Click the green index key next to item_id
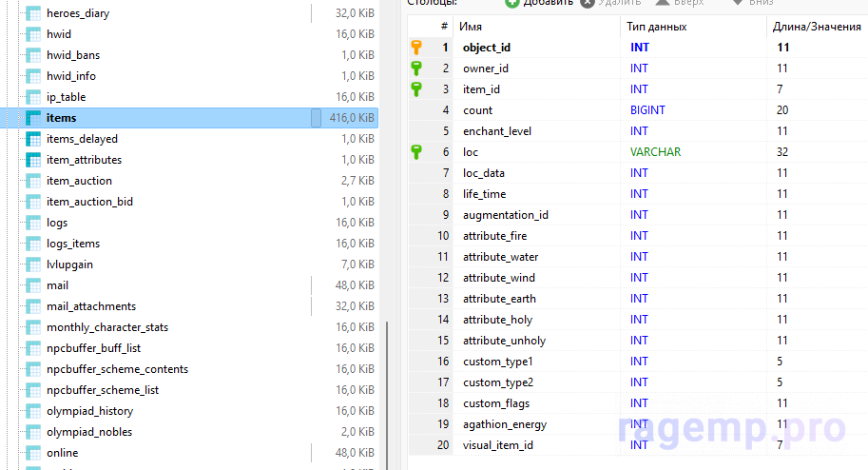This screenshot has width=868, height=470. click(416, 88)
